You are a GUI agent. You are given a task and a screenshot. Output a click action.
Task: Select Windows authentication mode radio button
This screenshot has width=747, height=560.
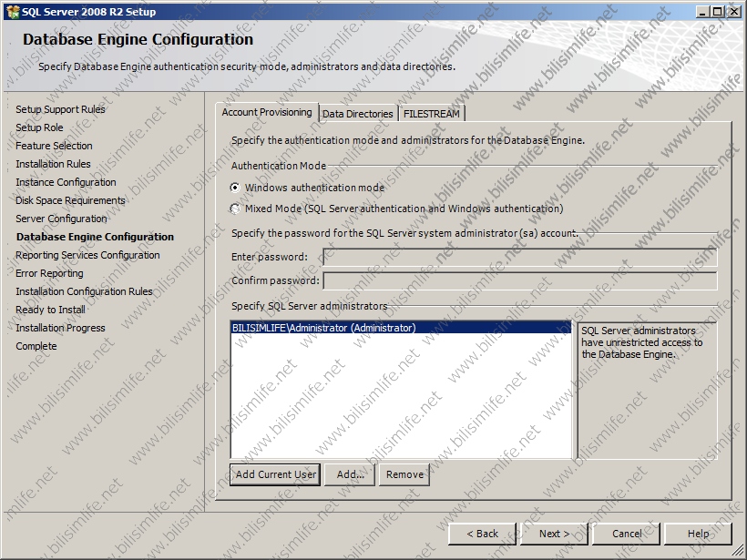click(x=236, y=188)
